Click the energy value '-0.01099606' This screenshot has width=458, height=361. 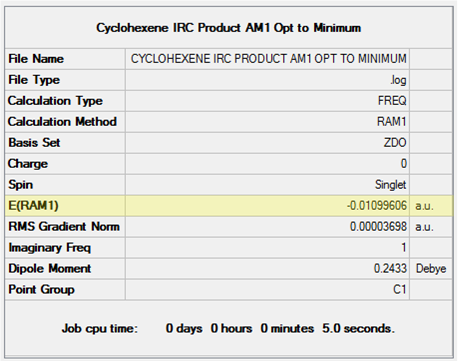[377, 206]
